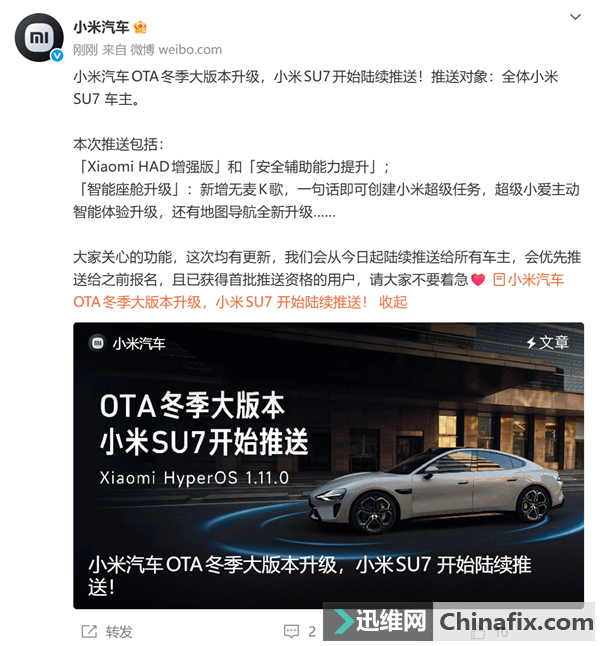Image resolution: width=600 pixels, height=646 pixels.
Task: Open comments via the speech bubble icon
Action: (x=291, y=631)
